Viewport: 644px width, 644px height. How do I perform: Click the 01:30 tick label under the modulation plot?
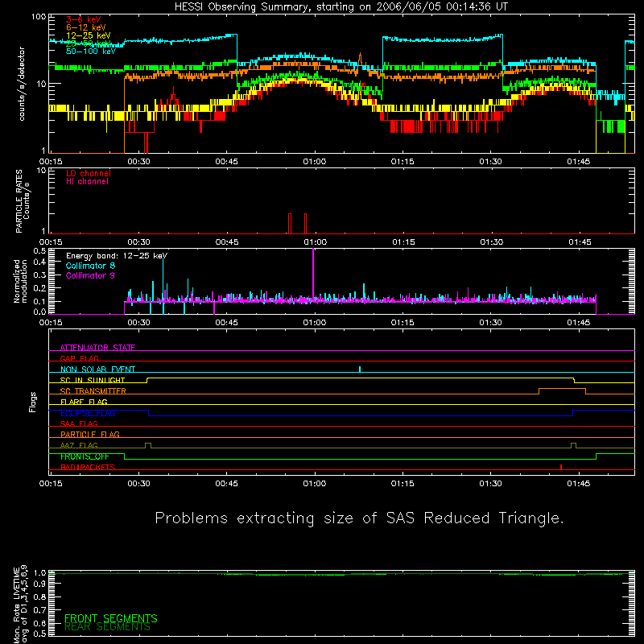tap(491, 323)
